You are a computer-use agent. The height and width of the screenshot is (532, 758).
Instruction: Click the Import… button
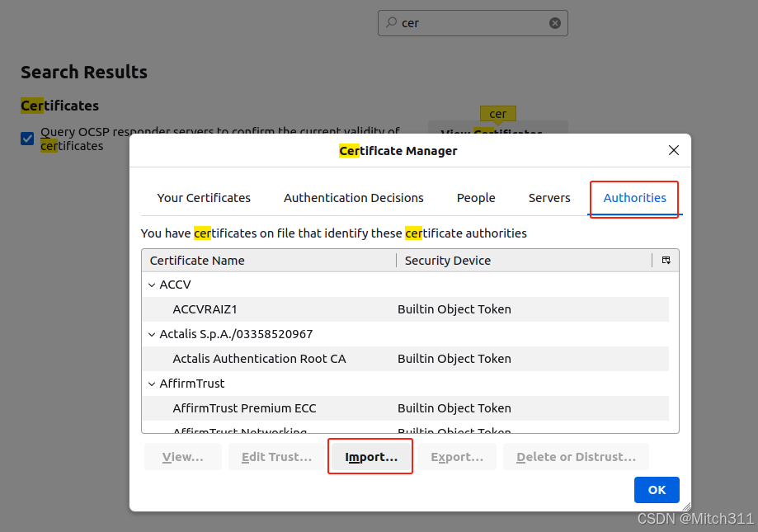click(x=371, y=457)
